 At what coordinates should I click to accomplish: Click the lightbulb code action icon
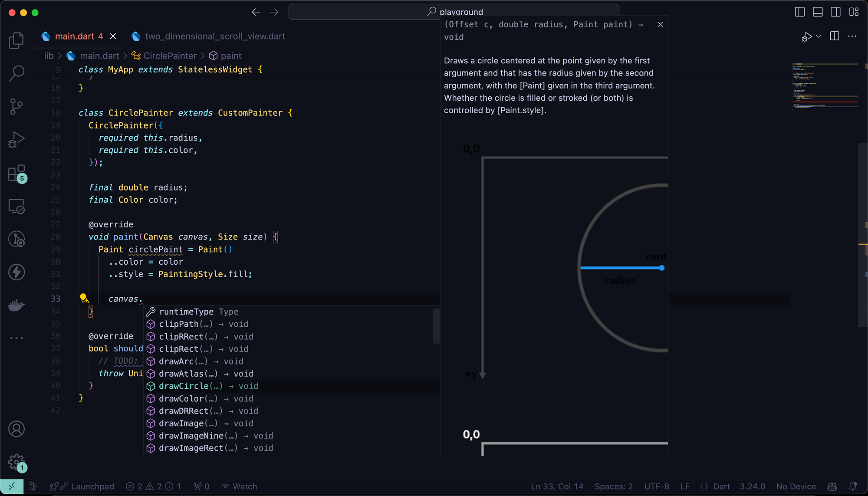point(84,298)
